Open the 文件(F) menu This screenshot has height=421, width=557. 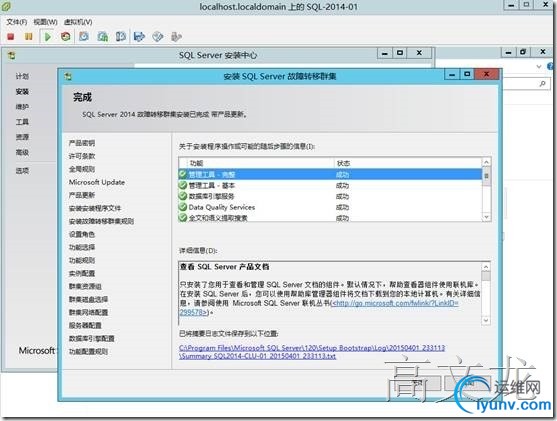16,22
